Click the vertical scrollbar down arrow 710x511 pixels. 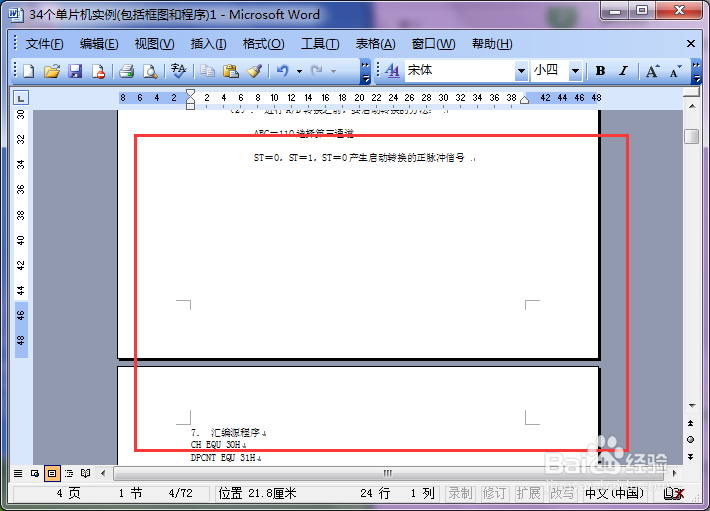691,406
